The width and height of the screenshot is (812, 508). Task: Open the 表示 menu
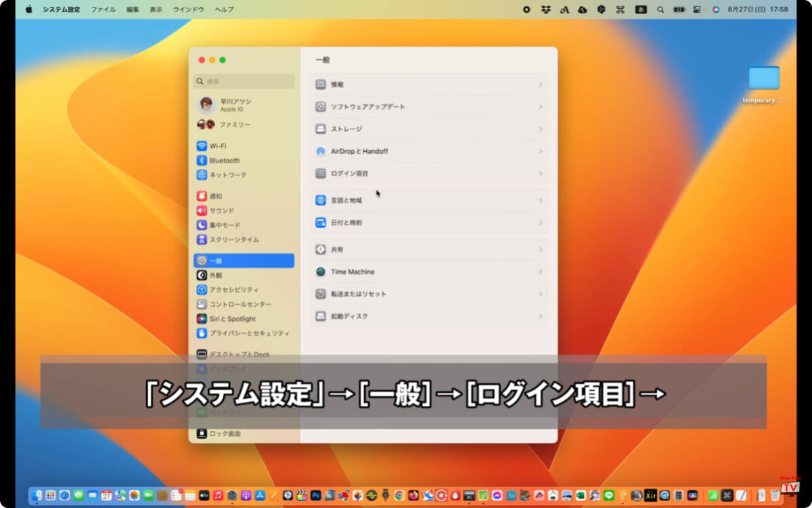pos(156,9)
